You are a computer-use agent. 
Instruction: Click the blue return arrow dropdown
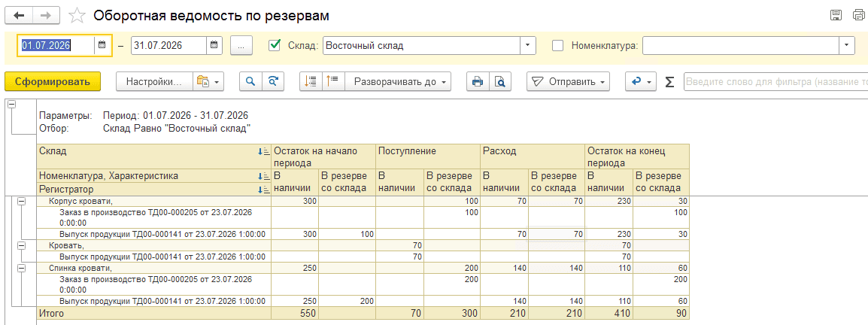tap(641, 81)
